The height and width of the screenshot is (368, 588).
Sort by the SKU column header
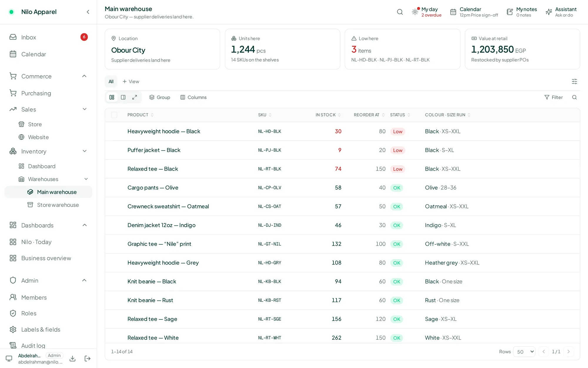265,115
